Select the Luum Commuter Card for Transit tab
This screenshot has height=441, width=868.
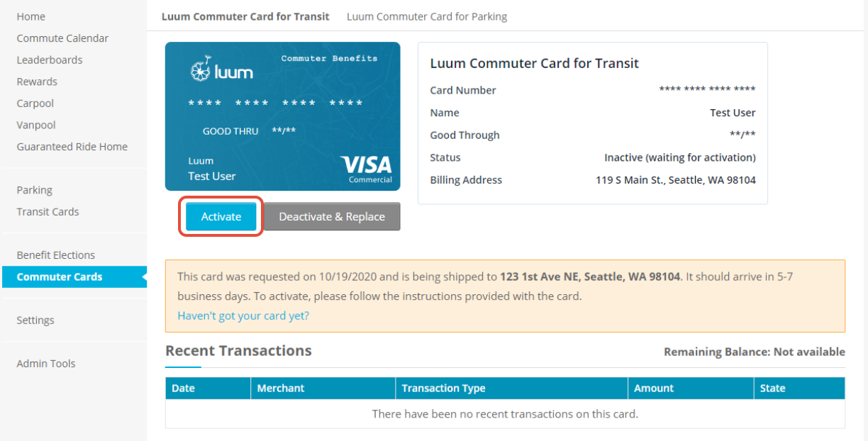pos(245,16)
